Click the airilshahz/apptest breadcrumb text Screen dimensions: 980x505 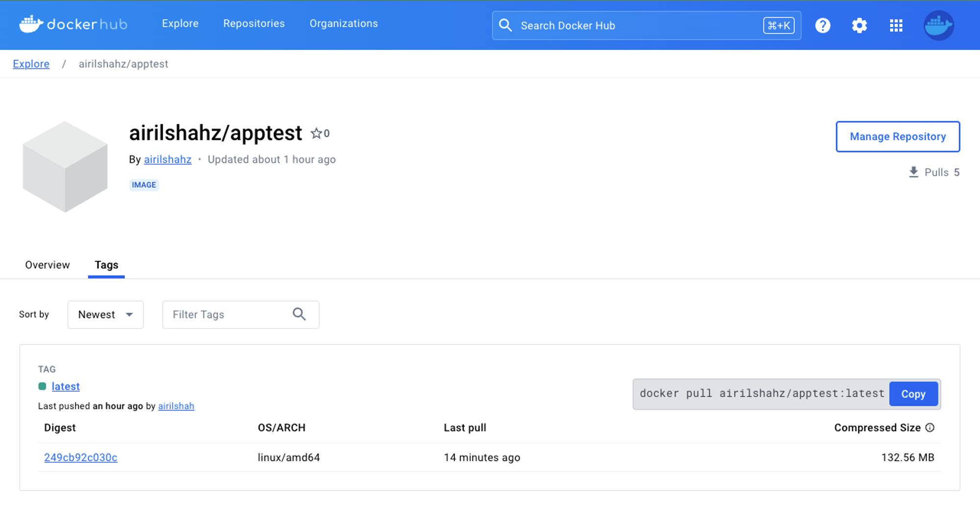pyautogui.click(x=123, y=64)
